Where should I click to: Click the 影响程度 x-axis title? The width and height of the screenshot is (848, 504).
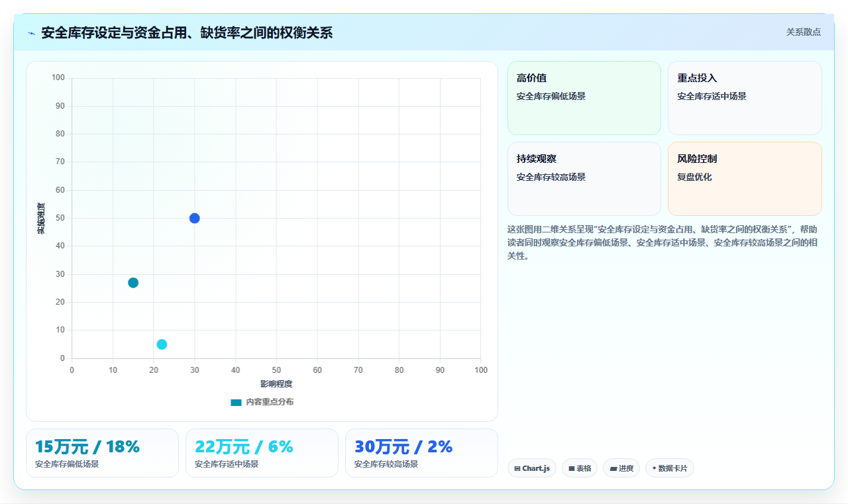click(x=276, y=384)
